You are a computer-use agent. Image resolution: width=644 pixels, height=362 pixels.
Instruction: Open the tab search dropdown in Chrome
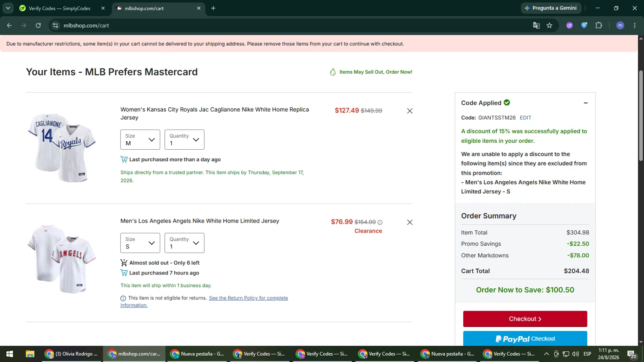pyautogui.click(x=8, y=8)
